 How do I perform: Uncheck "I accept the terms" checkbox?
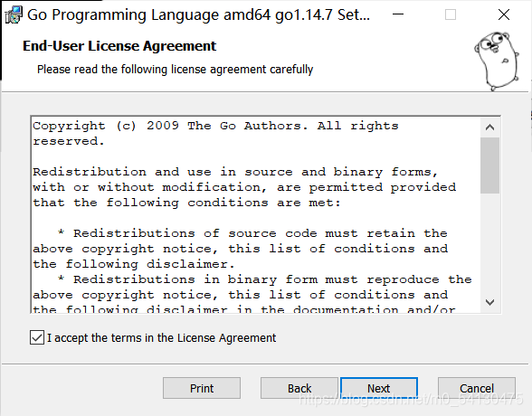pyautogui.click(x=37, y=337)
